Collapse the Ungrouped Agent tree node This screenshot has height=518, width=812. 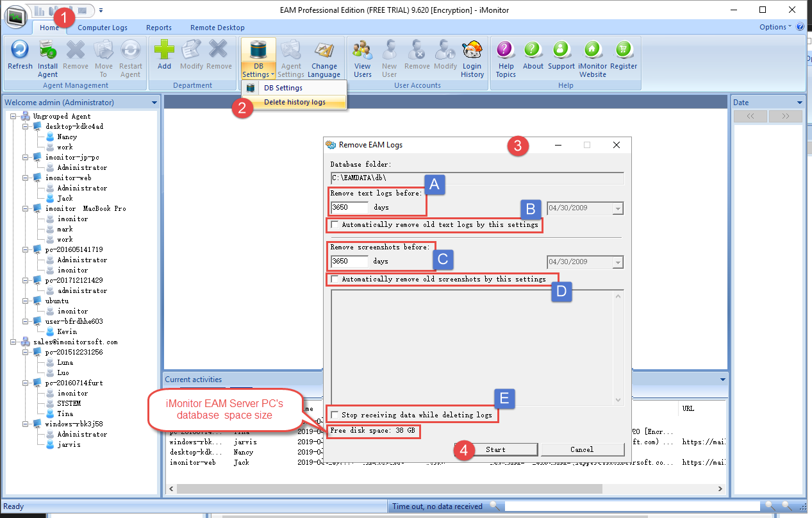pos(15,116)
